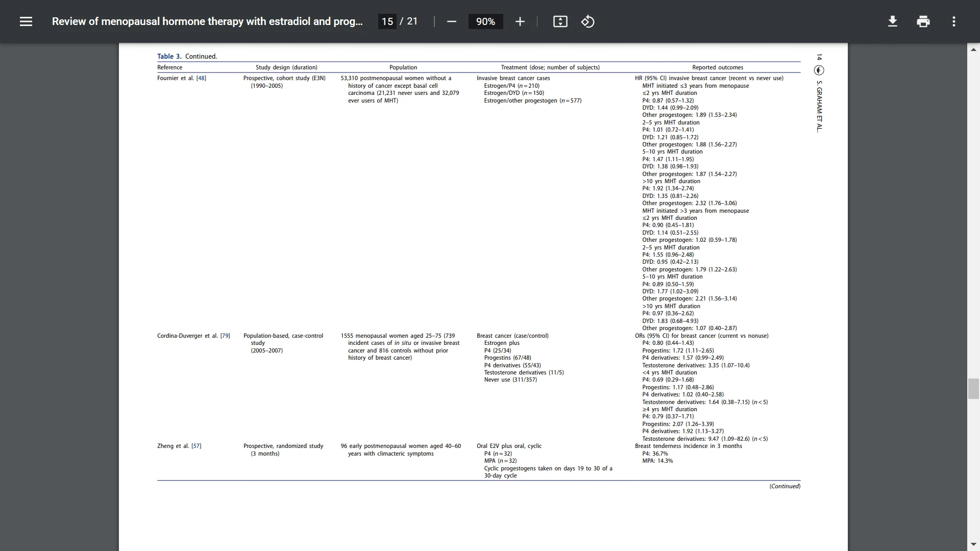
Task: Click 'MHT initiated >3 years from menopause' line
Action: click(x=696, y=211)
